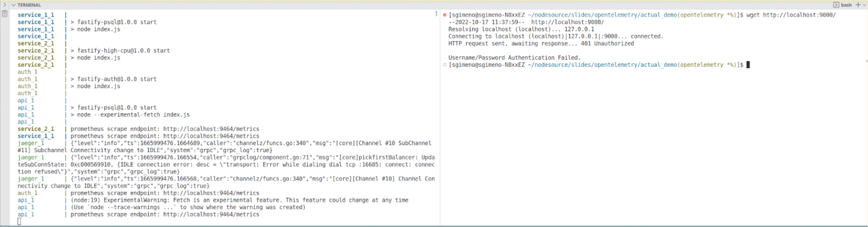Click 'node --experimental-fetch index.js' line
The height and width of the screenshot is (227, 868).
(x=134, y=115)
